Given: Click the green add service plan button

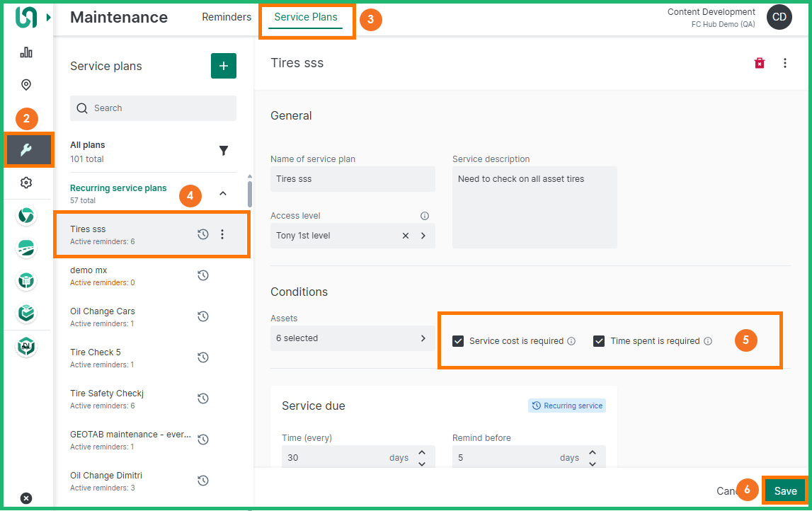Looking at the screenshot, I should point(224,66).
